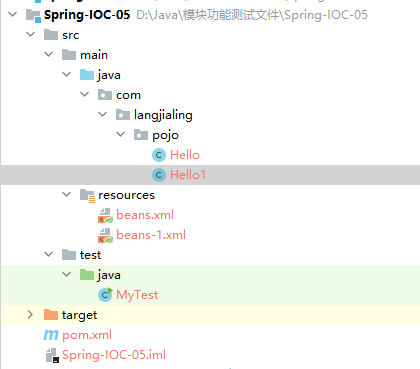Collapse the Spring-IOC-05 project node

[13, 15]
